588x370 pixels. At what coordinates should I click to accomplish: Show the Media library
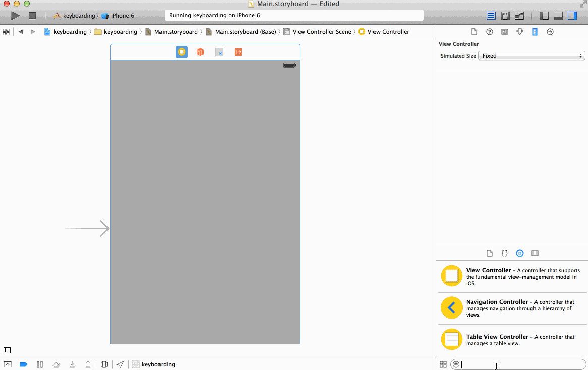click(x=535, y=253)
